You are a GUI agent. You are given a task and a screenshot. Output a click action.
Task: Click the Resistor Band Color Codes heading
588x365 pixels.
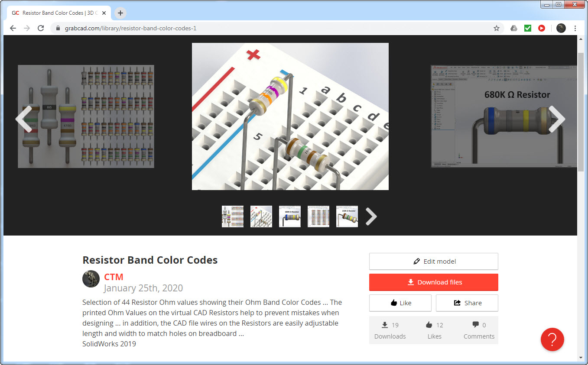click(150, 260)
